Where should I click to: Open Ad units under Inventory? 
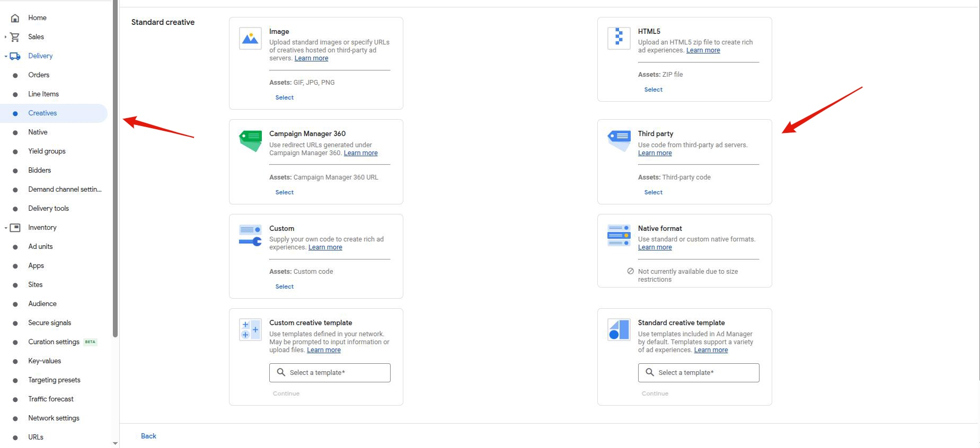(40, 247)
